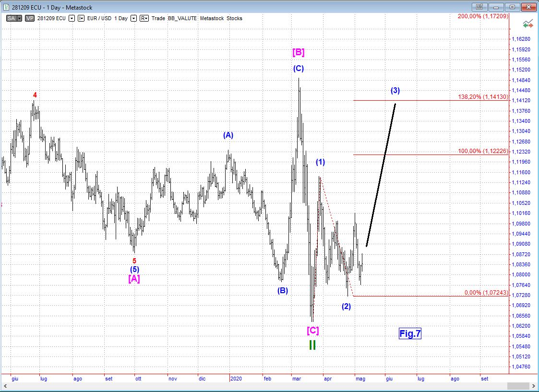Click the apr date axis label
The width and height of the screenshot is (539, 392).
click(328, 379)
